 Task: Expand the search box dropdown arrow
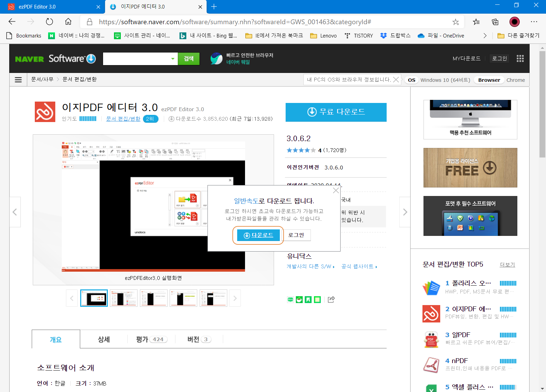(x=173, y=59)
